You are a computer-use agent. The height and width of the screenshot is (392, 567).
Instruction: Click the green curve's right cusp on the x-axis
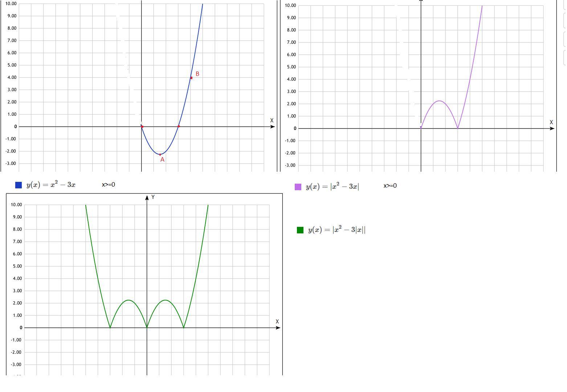[x=184, y=327]
